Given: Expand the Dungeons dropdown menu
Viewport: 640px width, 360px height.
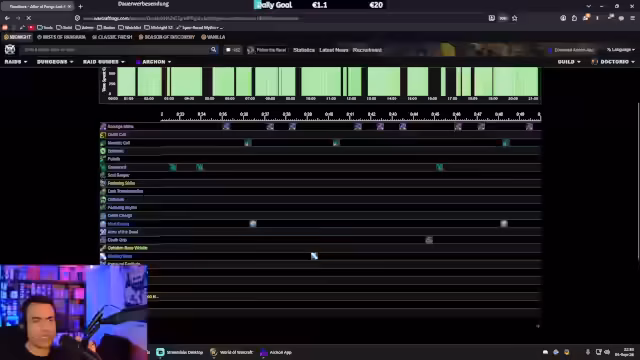Looking at the screenshot, I should tap(55, 62).
